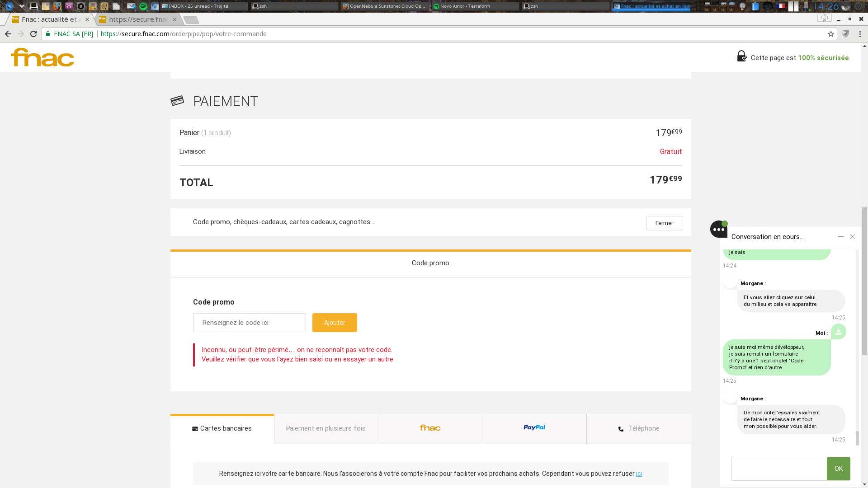Switch to the Fnac actualité browser tab

coord(50,19)
